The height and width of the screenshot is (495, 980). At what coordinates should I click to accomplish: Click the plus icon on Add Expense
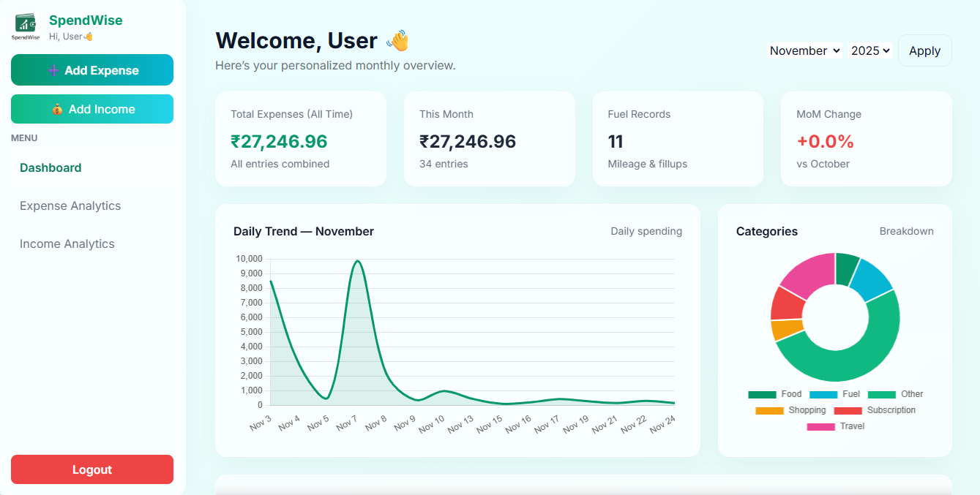pos(53,70)
